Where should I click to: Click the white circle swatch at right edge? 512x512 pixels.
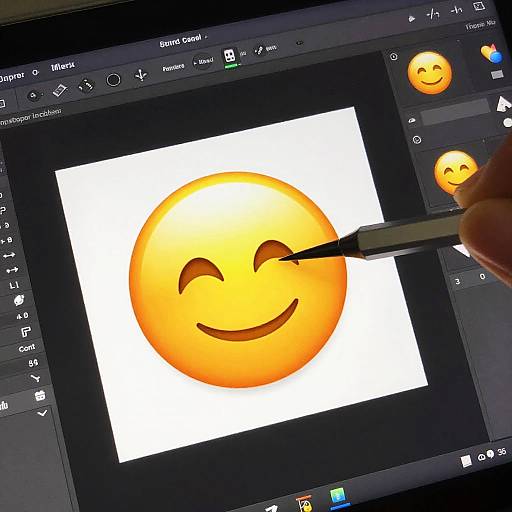(507, 123)
